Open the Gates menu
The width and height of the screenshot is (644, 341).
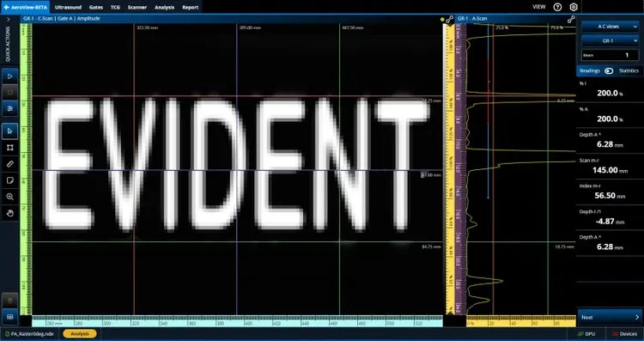[95, 7]
